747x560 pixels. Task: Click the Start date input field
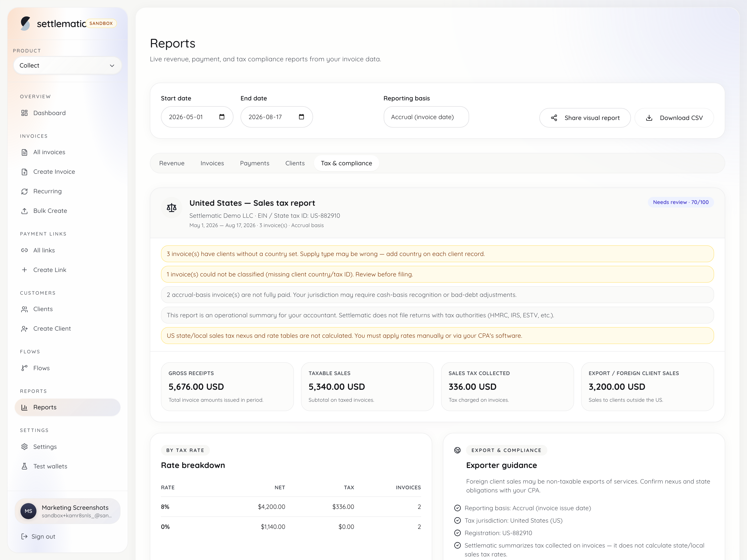pos(197,117)
